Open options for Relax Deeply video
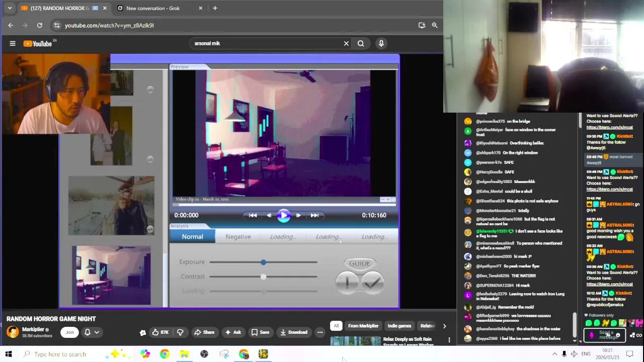 pyautogui.click(x=449, y=340)
